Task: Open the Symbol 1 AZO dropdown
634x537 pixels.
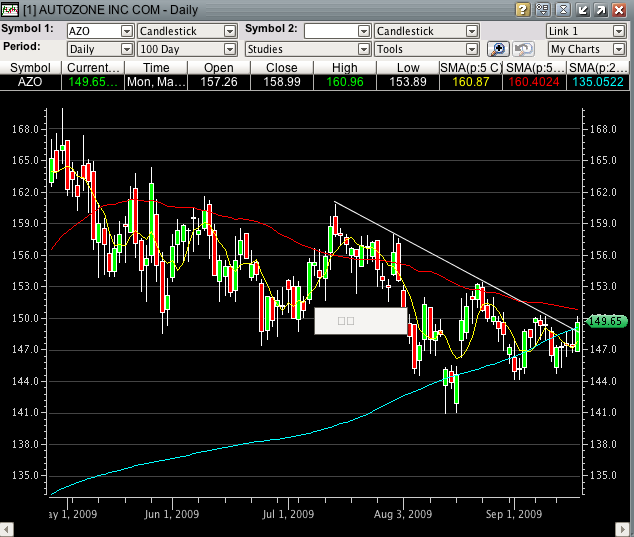Action: tap(126, 31)
